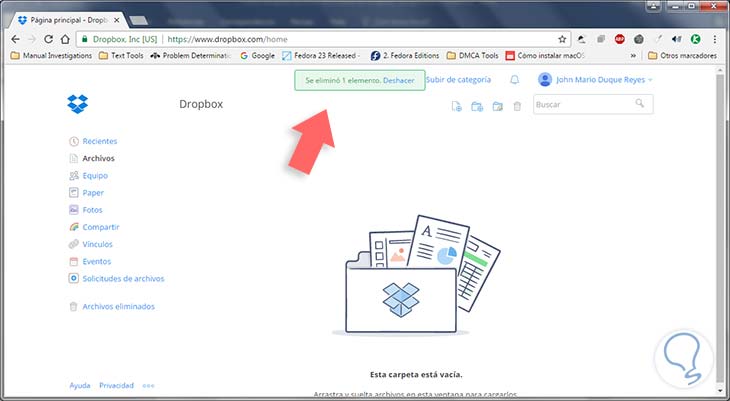The width and height of the screenshot is (730, 401).
Task: Click the Eventos calendar icon
Action: point(74,261)
